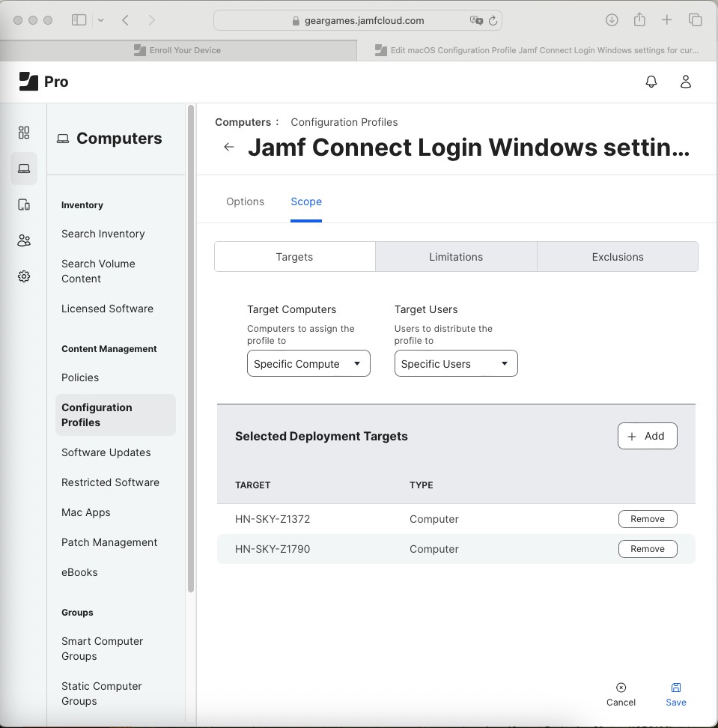Remove the HN-SKY-Z1372 target

point(647,519)
